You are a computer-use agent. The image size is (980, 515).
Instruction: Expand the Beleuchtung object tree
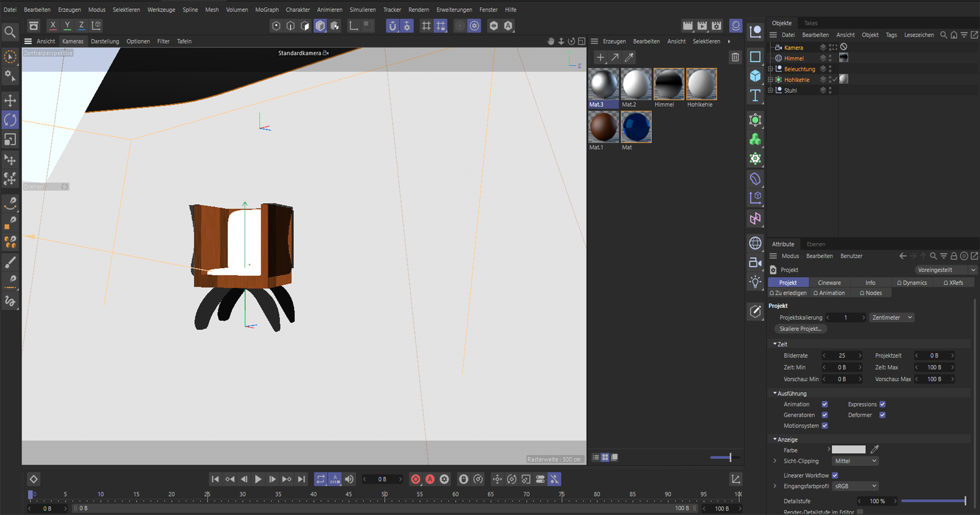[x=771, y=69]
